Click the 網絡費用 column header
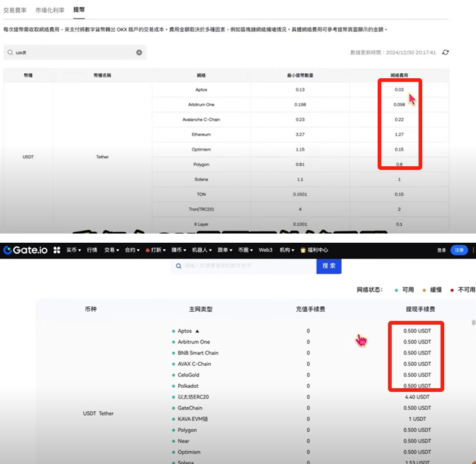 point(399,75)
